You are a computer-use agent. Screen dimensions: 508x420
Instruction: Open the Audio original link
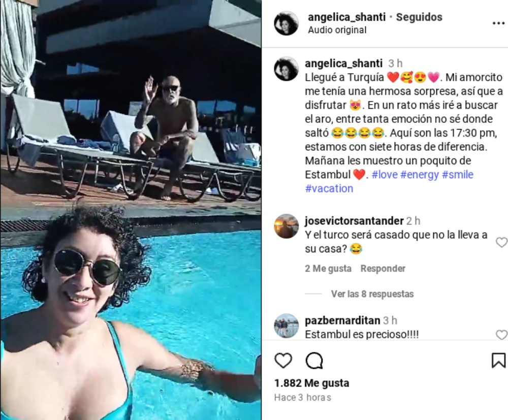coord(337,30)
